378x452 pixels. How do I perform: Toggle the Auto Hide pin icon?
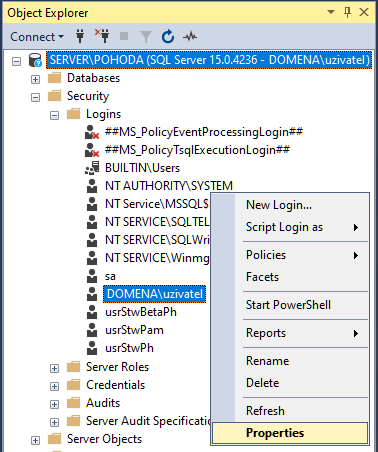(347, 12)
